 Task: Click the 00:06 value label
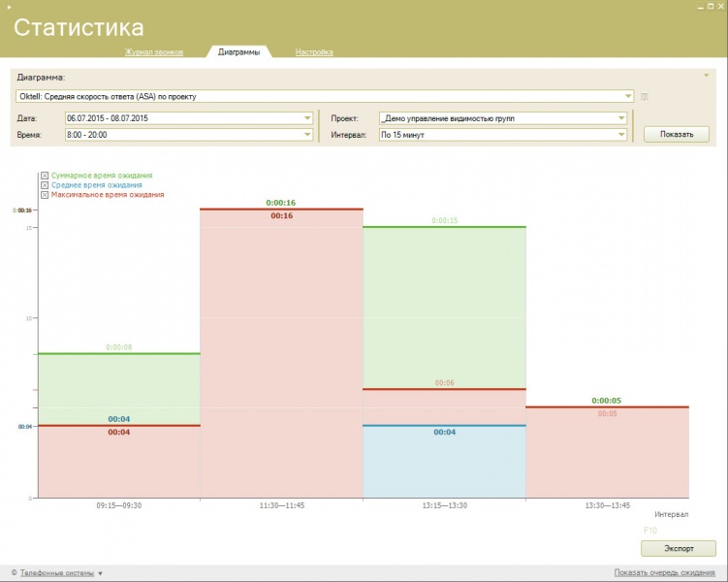[x=444, y=383]
